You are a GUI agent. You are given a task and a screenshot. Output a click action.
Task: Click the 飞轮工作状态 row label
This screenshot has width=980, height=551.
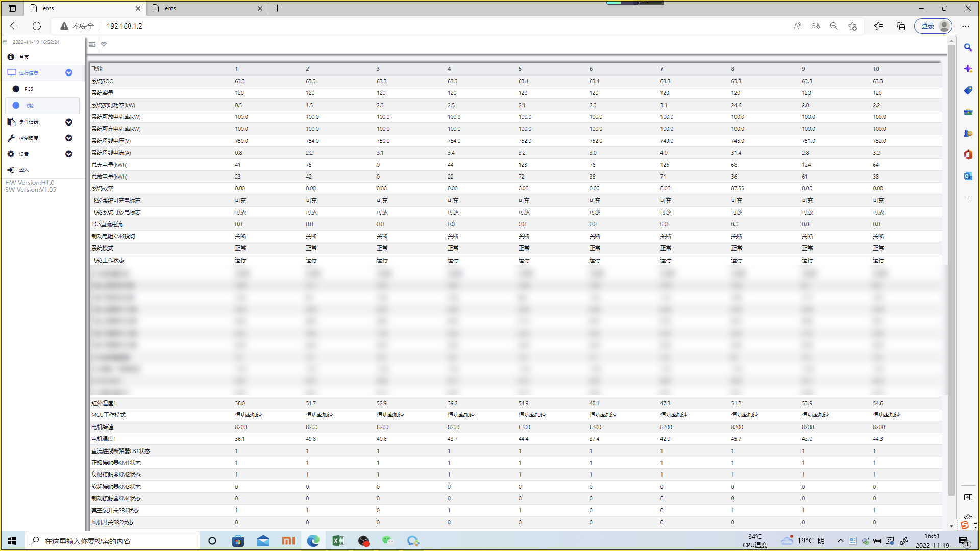click(x=108, y=260)
